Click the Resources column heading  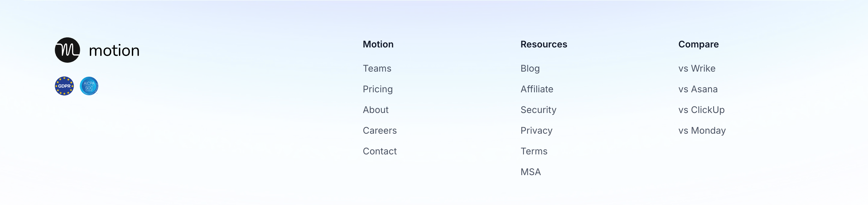coord(543,44)
